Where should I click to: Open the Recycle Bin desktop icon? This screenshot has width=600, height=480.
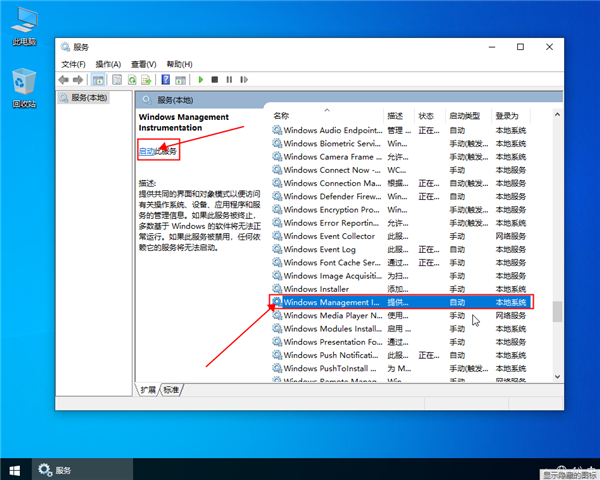pos(24,85)
